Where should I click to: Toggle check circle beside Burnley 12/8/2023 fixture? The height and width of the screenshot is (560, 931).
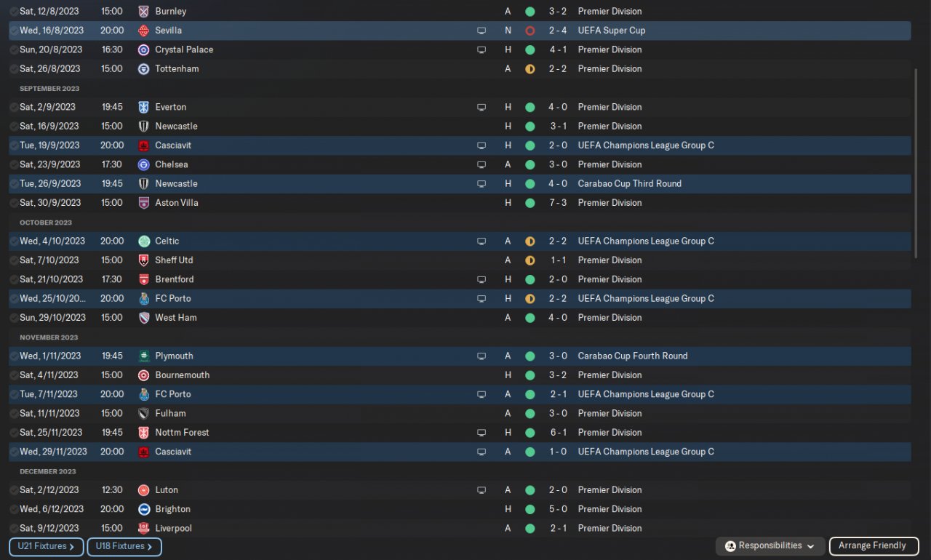[x=14, y=12]
